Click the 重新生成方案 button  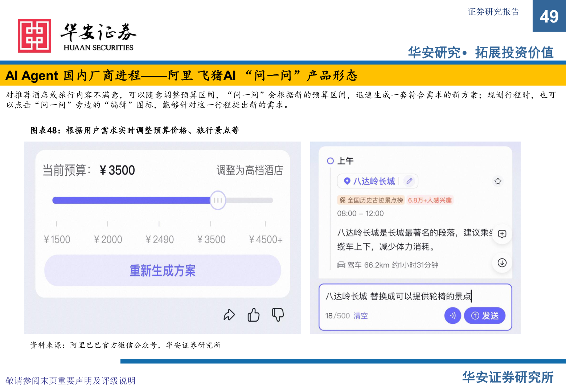point(163,270)
